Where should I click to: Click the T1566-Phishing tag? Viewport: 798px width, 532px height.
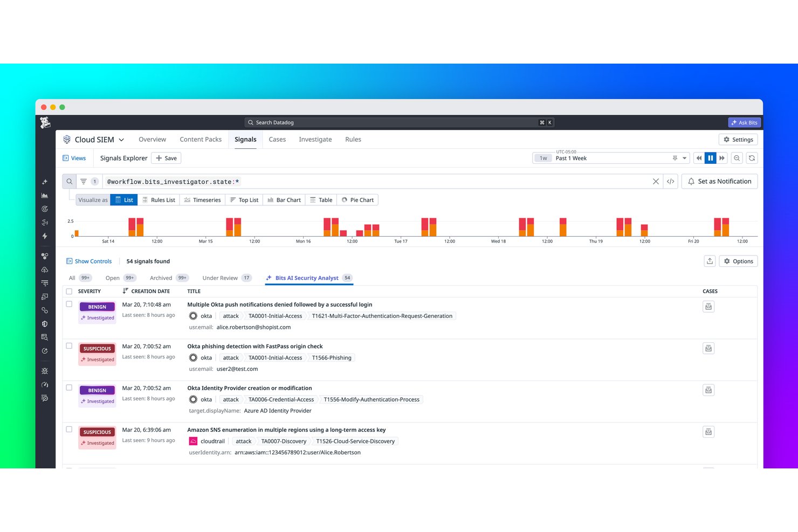point(332,358)
